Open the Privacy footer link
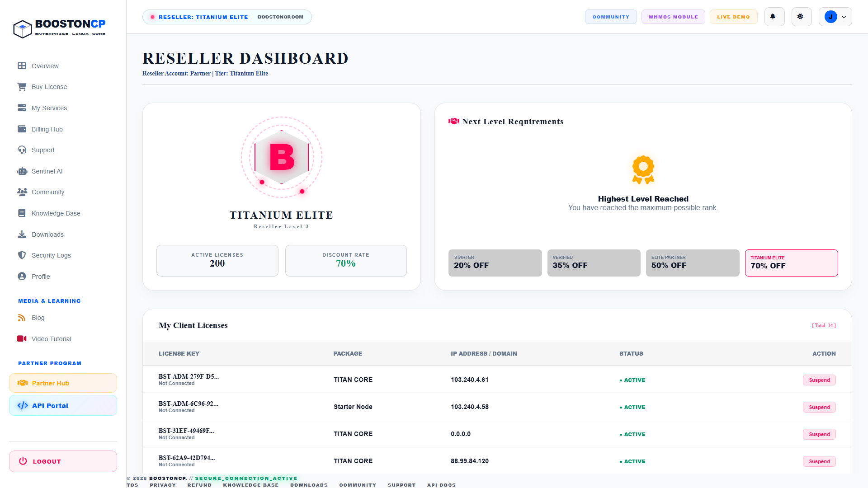 163,485
